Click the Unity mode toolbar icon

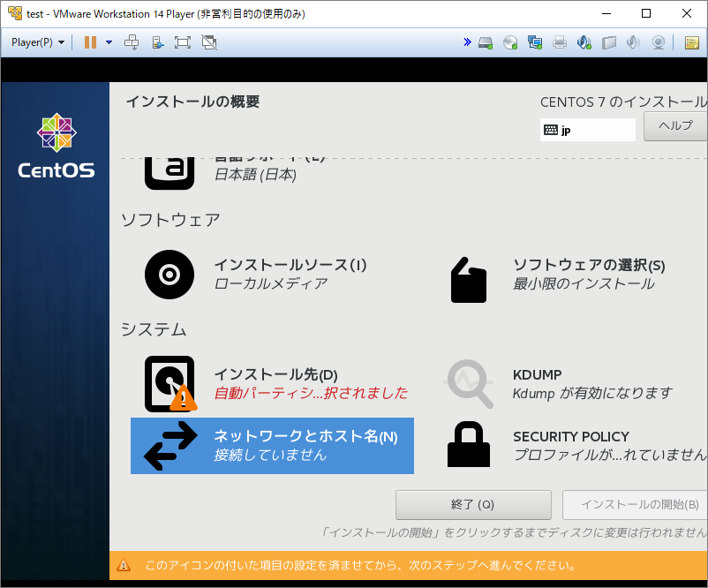(x=158, y=42)
